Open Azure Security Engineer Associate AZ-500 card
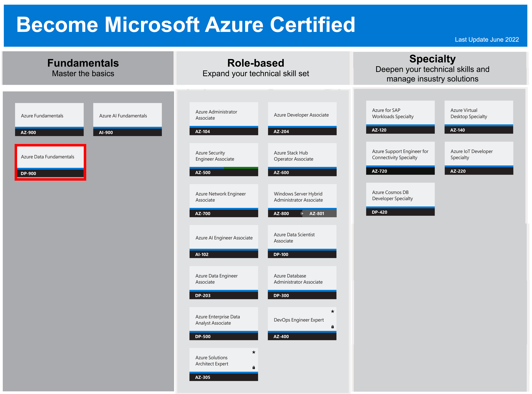This screenshot has height=394, width=532. [224, 160]
